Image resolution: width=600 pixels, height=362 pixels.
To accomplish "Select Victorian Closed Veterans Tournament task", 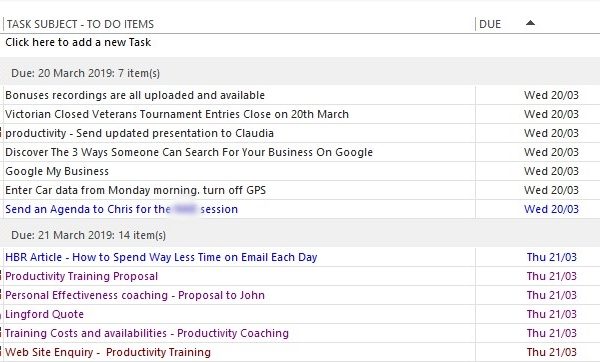I will coord(177,114).
